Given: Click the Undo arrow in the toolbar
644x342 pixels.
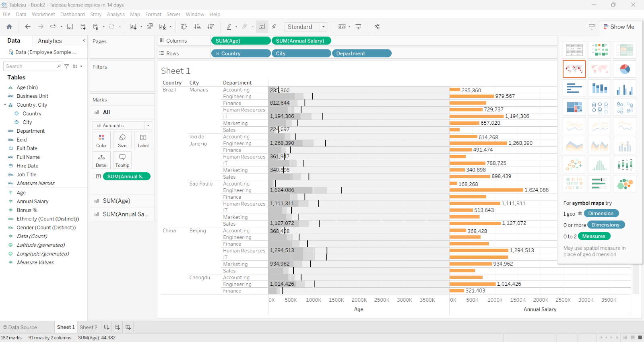Looking at the screenshot, I should (x=28, y=27).
